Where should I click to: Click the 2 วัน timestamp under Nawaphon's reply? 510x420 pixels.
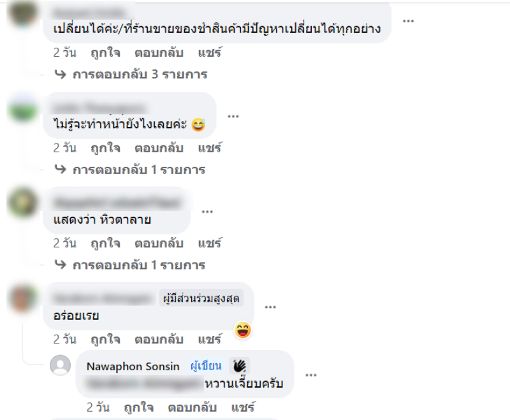[x=98, y=407]
